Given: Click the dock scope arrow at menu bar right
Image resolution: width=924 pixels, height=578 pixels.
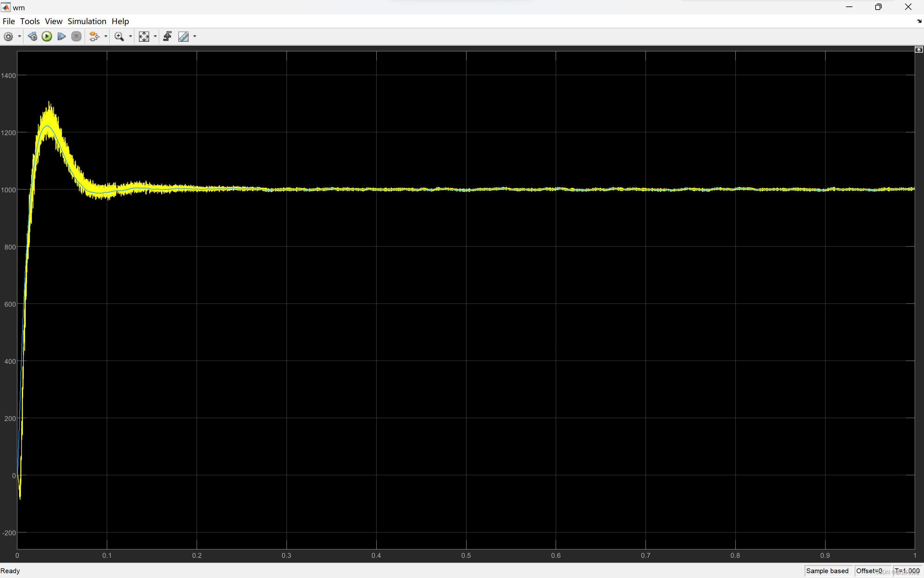Looking at the screenshot, I should [919, 22].
